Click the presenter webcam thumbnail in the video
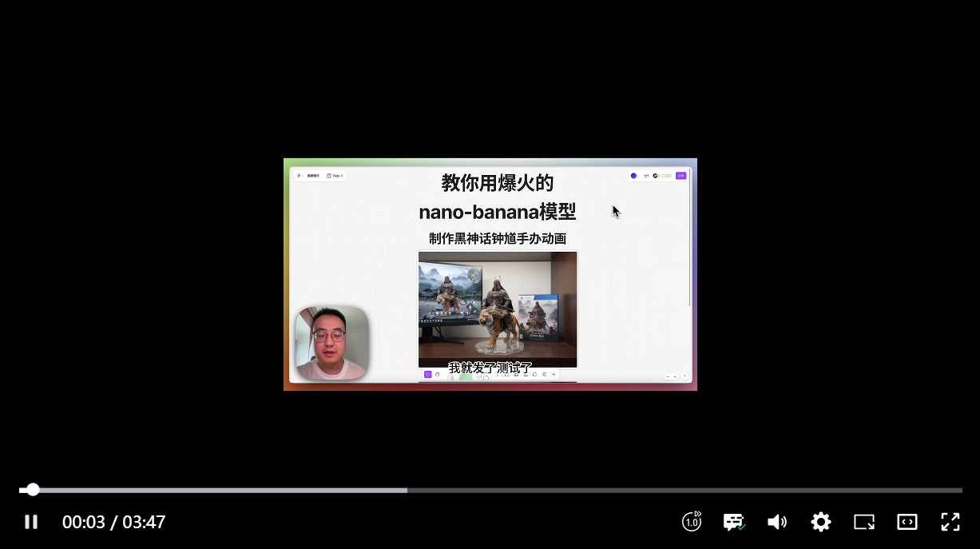The width and height of the screenshot is (980, 549). tap(331, 343)
